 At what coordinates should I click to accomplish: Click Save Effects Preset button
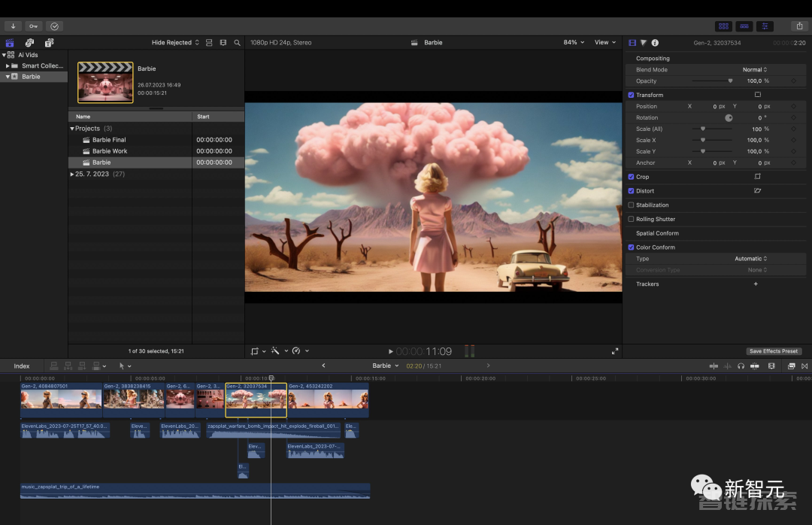tap(774, 351)
